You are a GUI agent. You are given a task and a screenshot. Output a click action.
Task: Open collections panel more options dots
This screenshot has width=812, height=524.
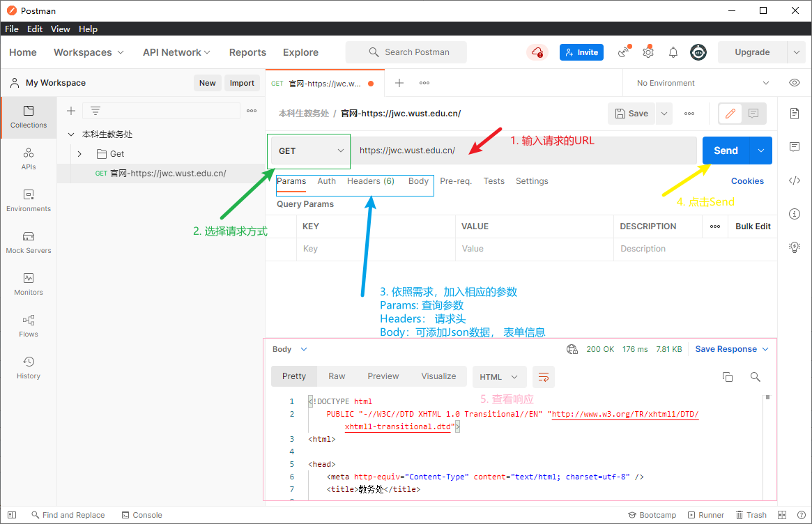click(x=252, y=111)
